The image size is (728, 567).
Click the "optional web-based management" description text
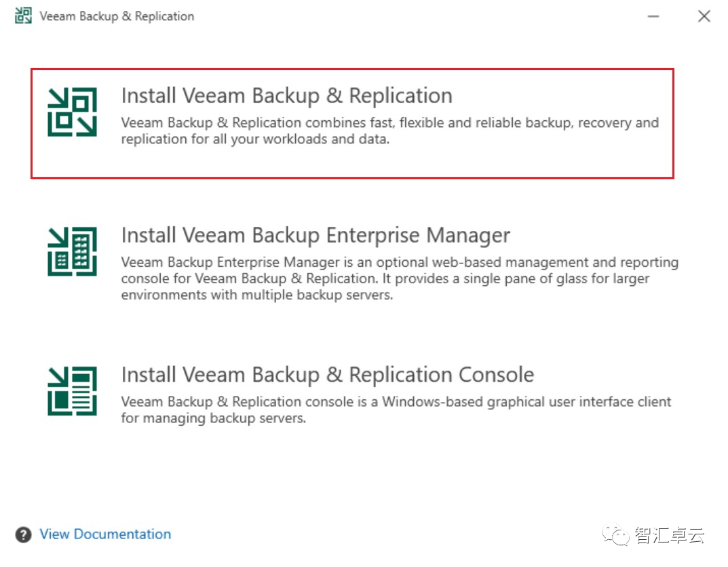(x=400, y=263)
